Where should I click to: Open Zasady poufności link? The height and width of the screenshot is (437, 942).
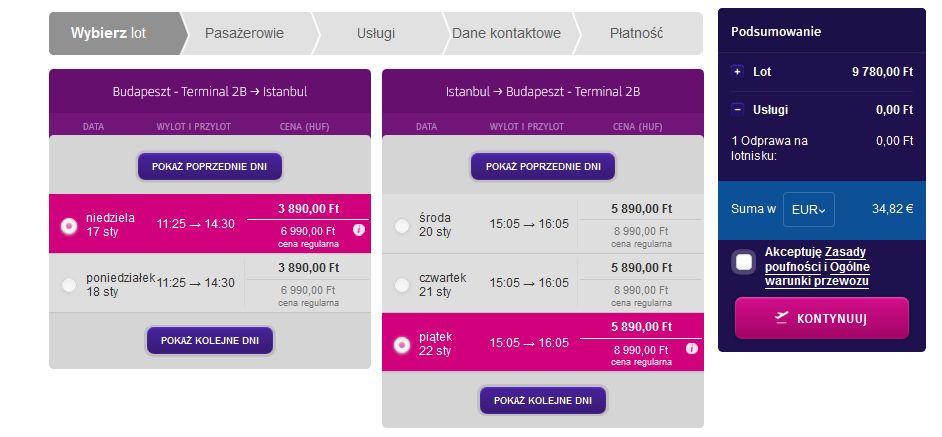point(816,259)
